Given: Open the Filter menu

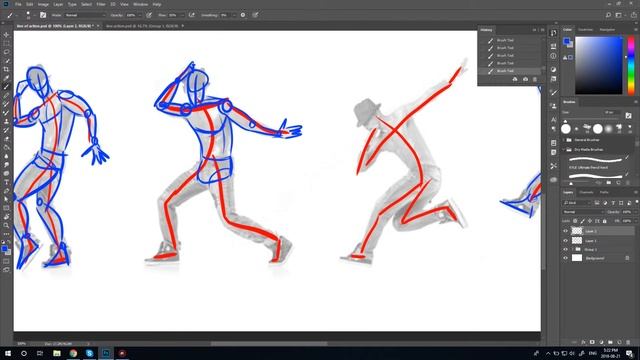Looking at the screenshot, I should point(101,4).
